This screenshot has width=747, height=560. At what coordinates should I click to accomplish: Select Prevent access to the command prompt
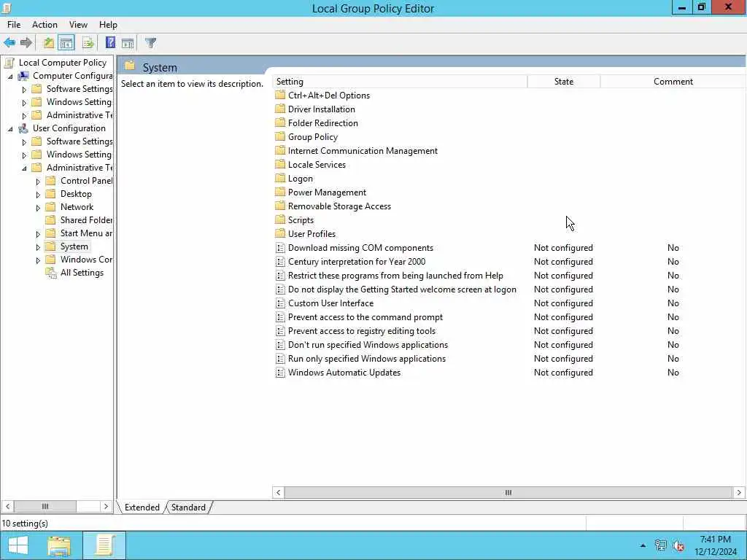pos(365,317)
